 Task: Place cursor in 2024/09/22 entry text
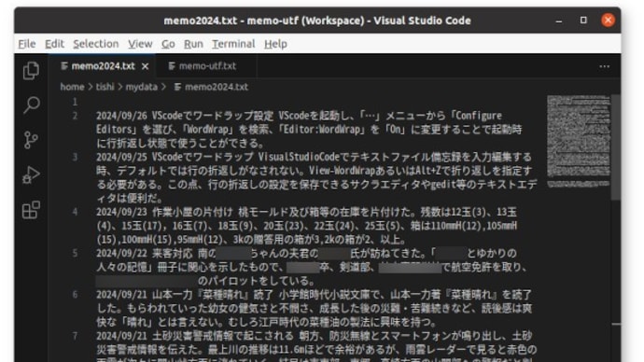(x=312, y=267)
